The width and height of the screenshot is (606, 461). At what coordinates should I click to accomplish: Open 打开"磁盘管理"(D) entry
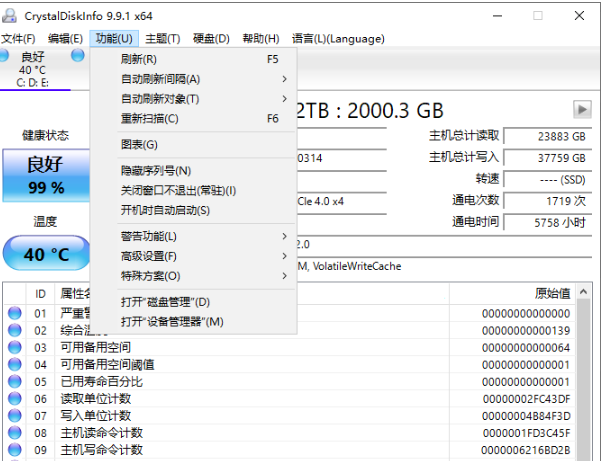click(193, 302)
